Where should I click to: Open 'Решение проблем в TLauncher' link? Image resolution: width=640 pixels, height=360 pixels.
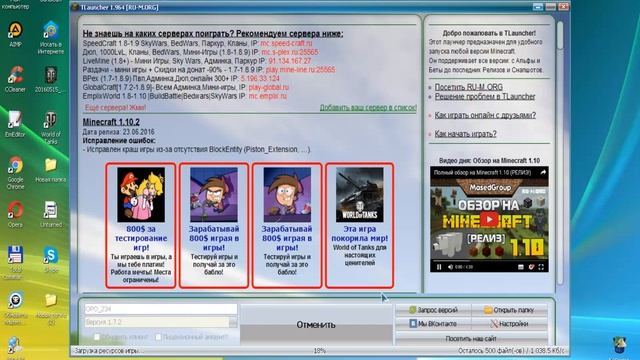click(484, 97)
